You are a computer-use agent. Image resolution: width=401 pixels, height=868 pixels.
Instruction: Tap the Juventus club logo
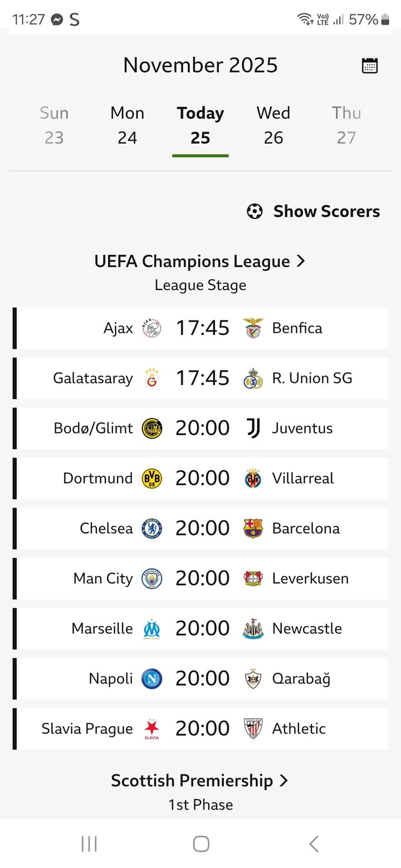tap(253, 428)
